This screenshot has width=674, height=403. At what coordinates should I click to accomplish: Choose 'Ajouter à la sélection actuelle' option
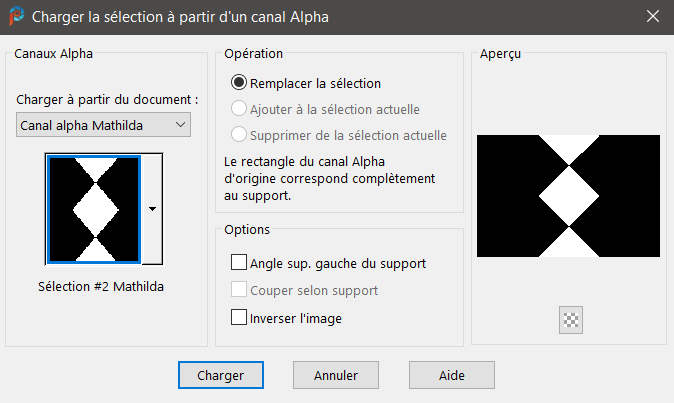coord(239,109)
